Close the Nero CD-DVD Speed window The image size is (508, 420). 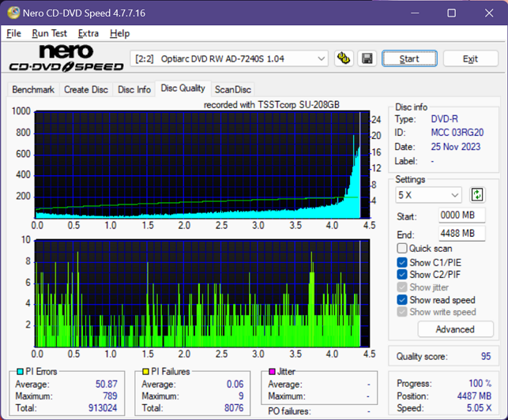pos(489,13)
